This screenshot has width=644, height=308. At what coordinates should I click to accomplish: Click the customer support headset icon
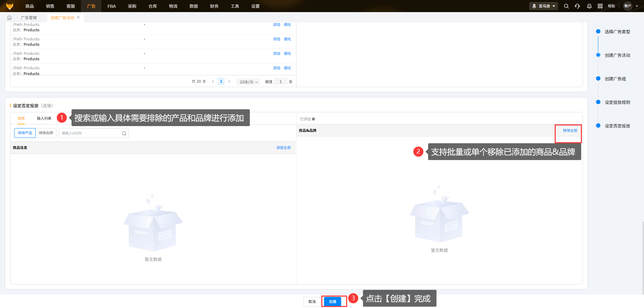click(x=577, y=6)
